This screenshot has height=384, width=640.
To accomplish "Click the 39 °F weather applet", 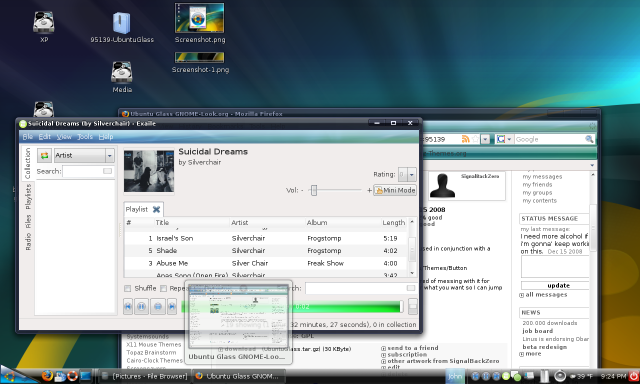I will 581,376.
